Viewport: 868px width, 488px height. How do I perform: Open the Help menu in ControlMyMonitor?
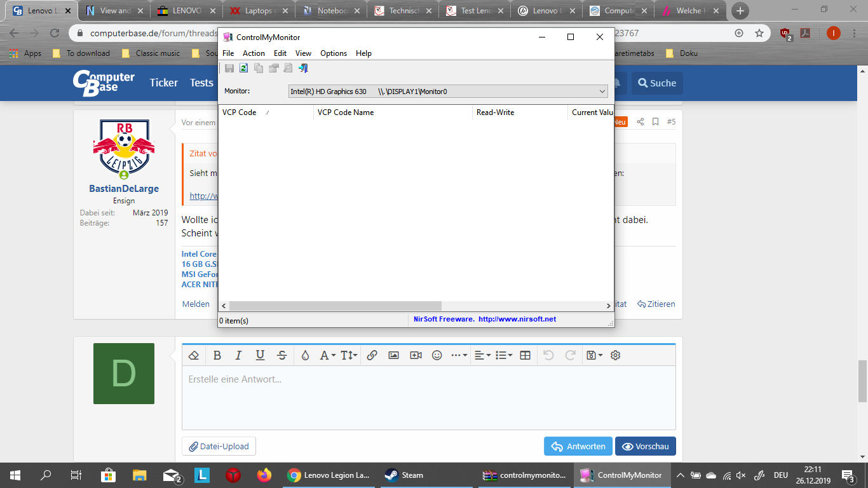pos(363,53)
